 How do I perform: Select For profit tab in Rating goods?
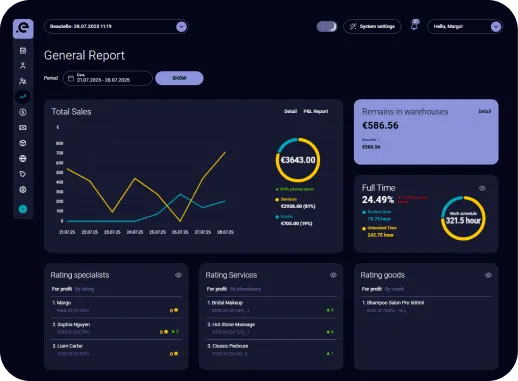[x=372, y=289]
